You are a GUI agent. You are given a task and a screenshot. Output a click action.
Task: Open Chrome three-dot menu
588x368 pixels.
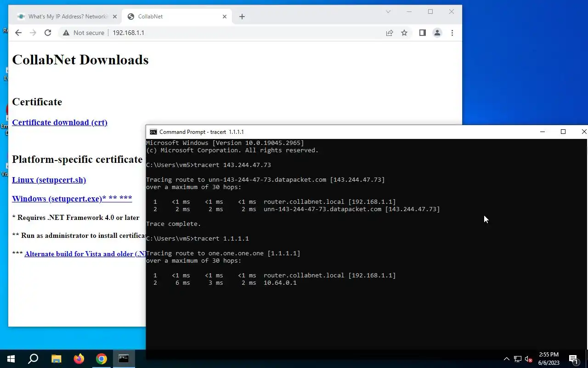click(452, 33)
